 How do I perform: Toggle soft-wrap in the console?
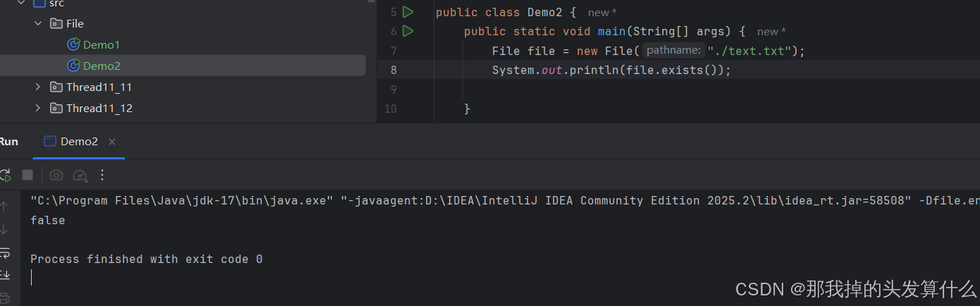(4, 252)
